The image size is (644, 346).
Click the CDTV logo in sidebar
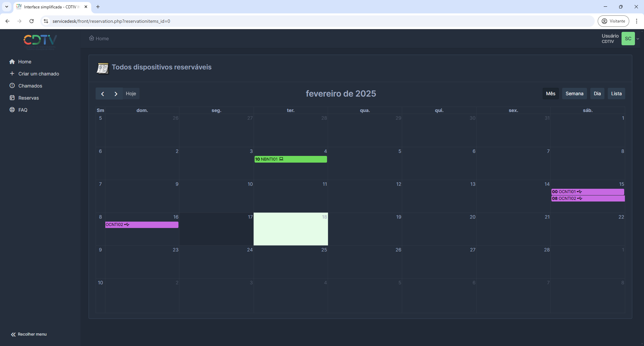[40, 40]
